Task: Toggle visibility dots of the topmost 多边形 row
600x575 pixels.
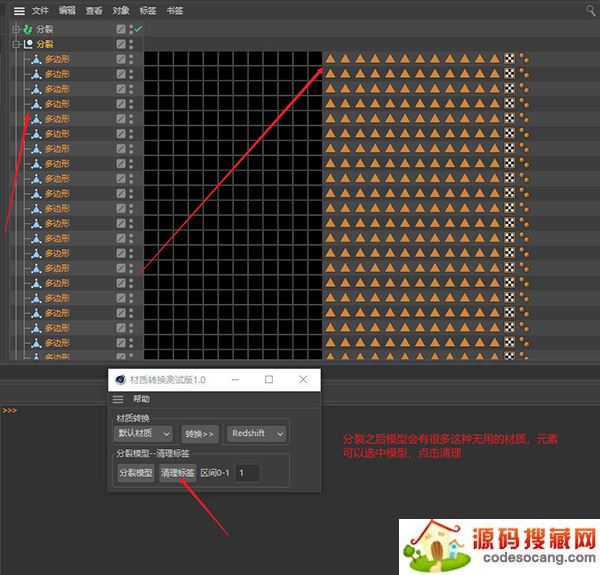Action: point(131,59)
